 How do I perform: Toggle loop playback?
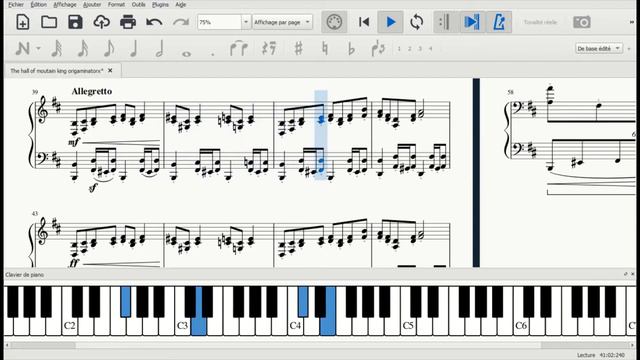click(x=416, y=22)
